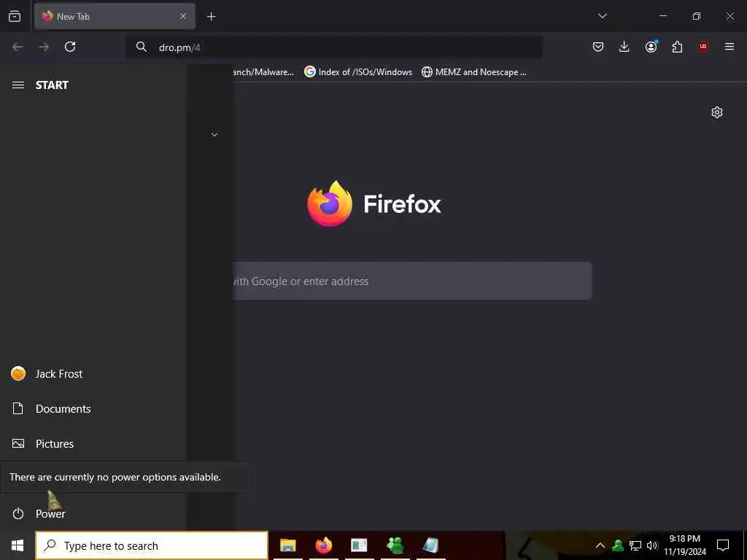Open Pictures from the Start menu

[93, 444]
